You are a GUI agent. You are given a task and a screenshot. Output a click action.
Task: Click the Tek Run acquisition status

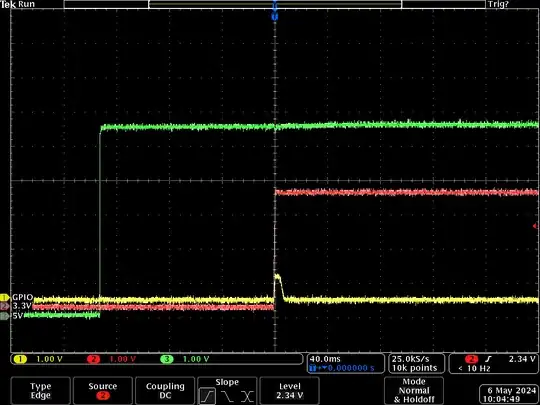click(x=18, y=4)
